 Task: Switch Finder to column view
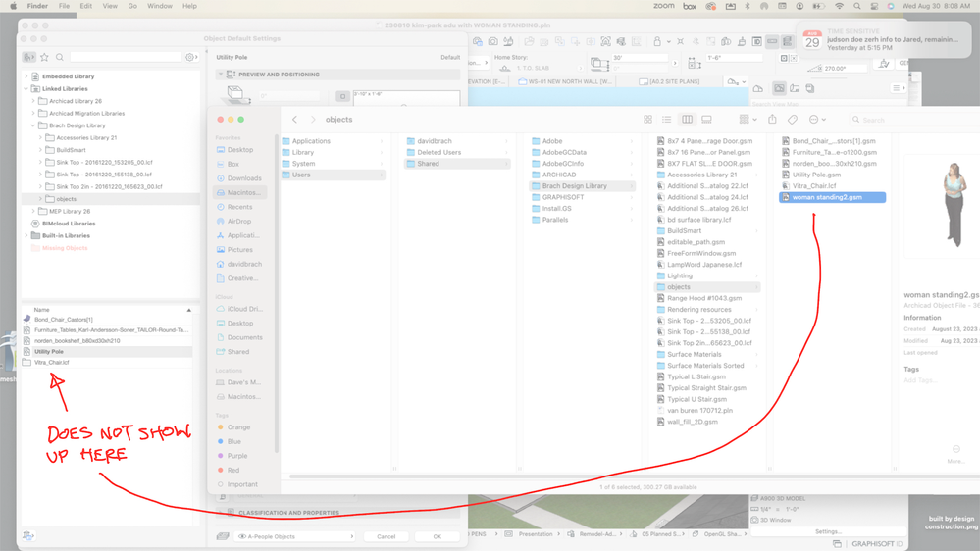[x=687, y=120]
